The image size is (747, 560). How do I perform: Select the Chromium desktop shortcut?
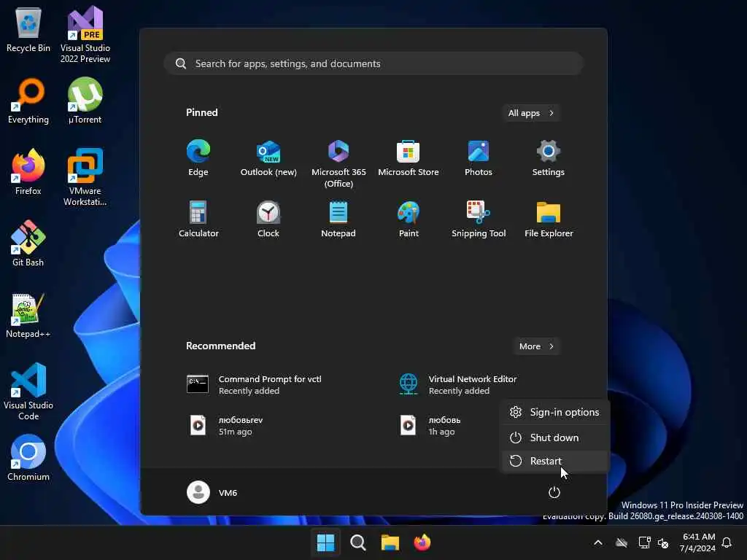click(28, 458)
